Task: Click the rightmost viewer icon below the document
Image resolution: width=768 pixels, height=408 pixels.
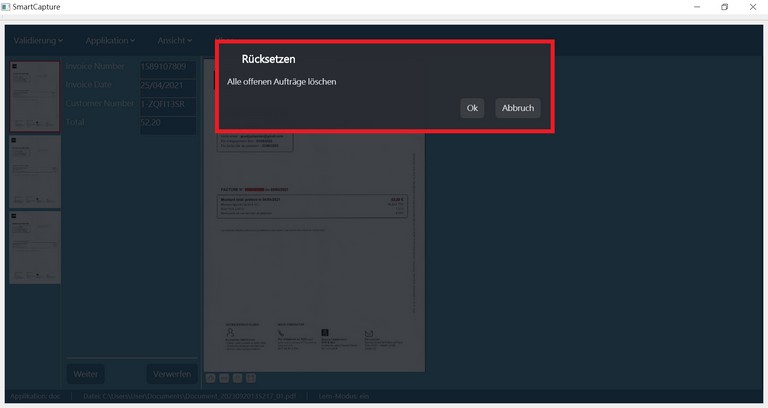Action: pos(251,378)
